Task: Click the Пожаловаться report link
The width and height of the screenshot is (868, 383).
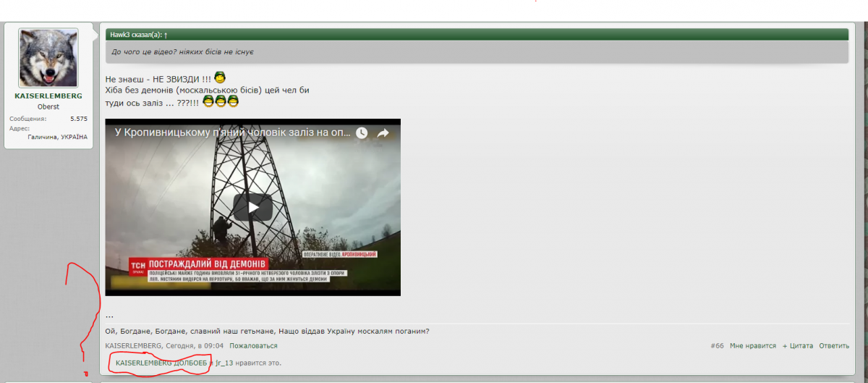Action: point(253,346)
